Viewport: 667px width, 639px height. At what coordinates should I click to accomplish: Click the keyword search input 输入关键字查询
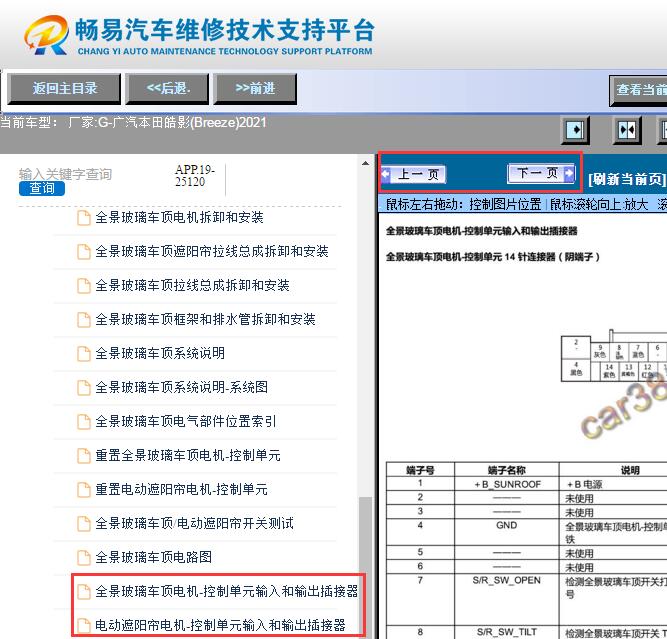[65, 174]
